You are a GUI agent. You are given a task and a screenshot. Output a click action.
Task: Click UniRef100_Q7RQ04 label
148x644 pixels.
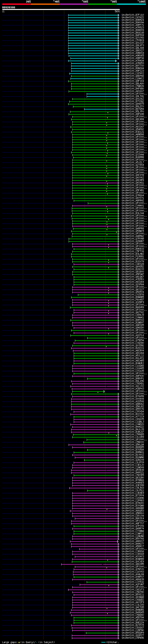[133, 196]
